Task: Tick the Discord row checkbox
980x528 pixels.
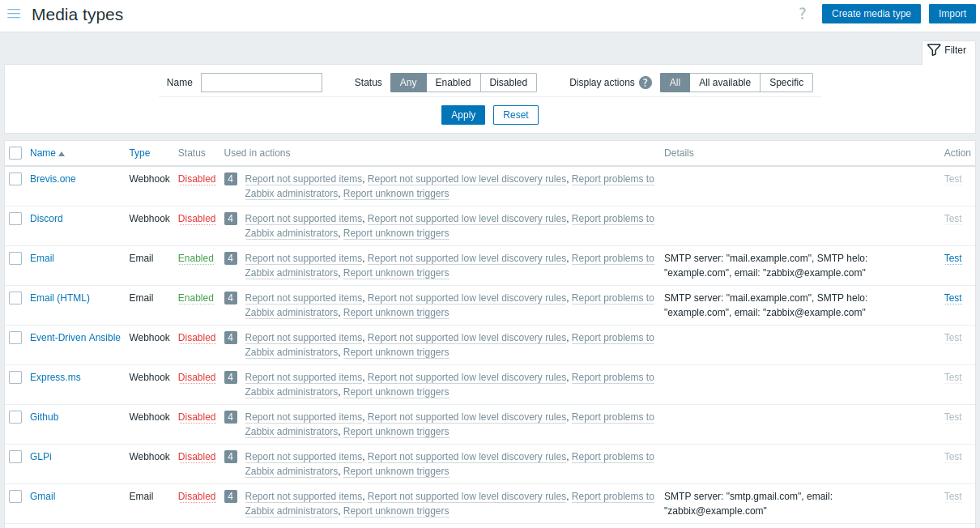Action: (x=15, y=219)
